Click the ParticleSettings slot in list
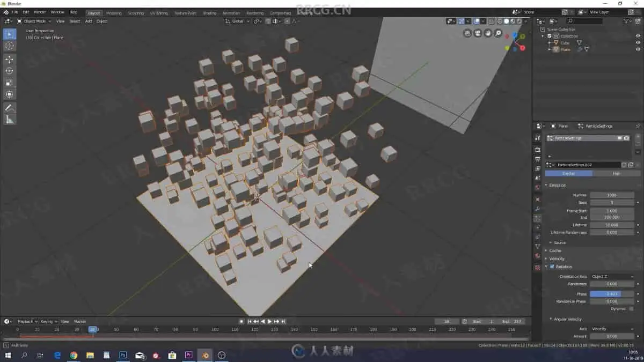 pos(588,138)
